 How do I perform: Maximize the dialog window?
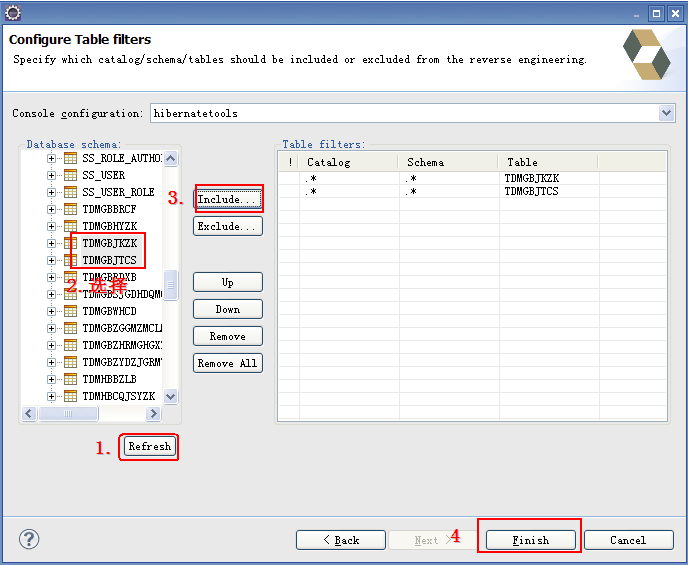click(656, 14)
